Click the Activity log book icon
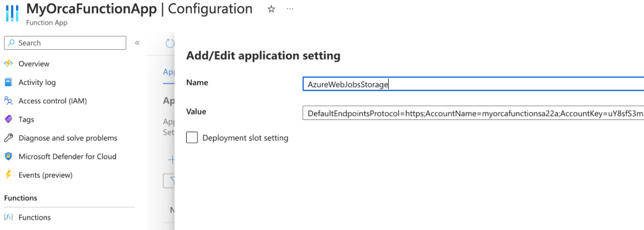 pyautogui.click(x=8, y=82)
